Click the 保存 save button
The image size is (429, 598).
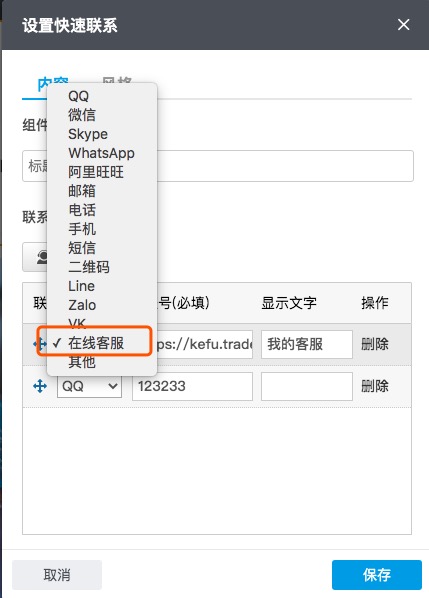coord(377,575)
